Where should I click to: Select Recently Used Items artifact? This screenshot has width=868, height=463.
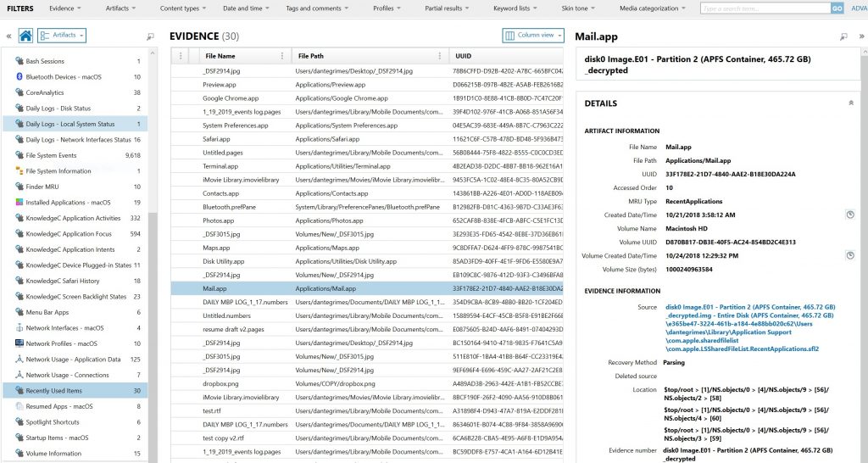tap(75, 390)
